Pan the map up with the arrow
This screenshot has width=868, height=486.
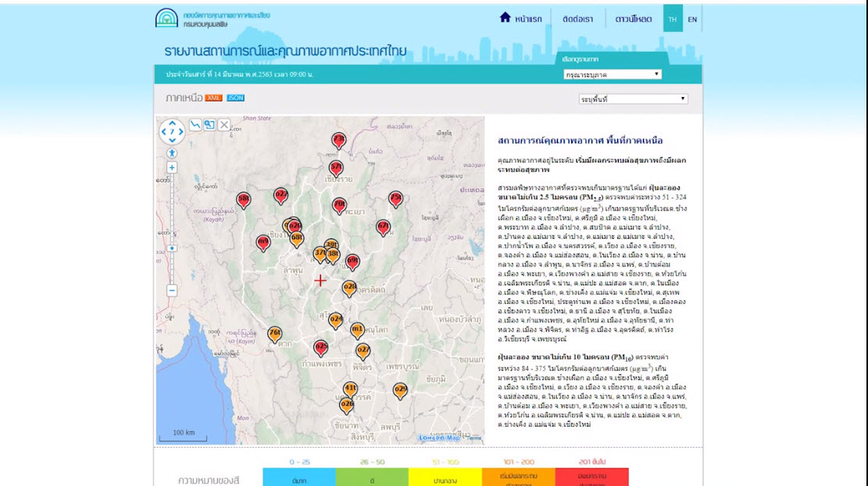(172, 123)
